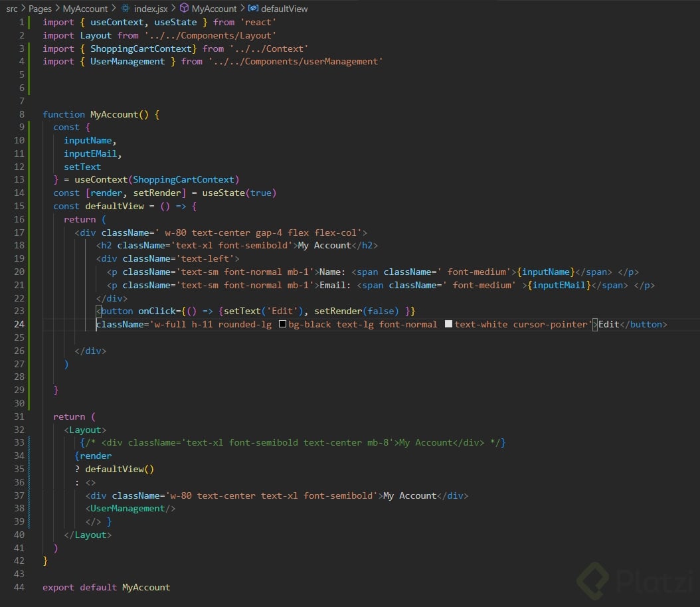The image size is (700, 607).
Task: Click {inputName} expression on line 20
Action: (x=545, y=272)
